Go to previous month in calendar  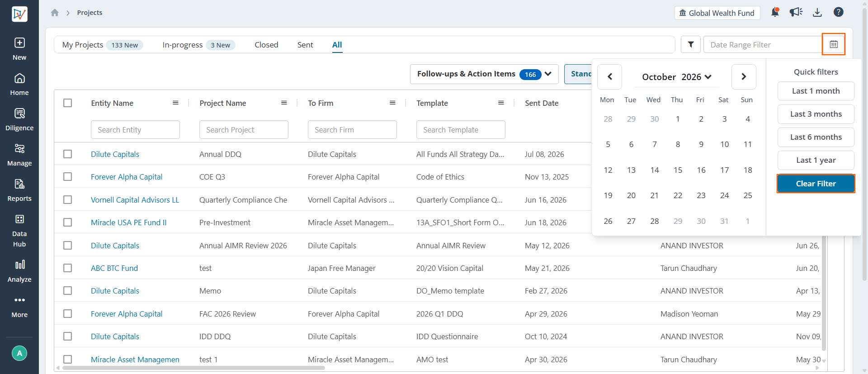(609, 77)
